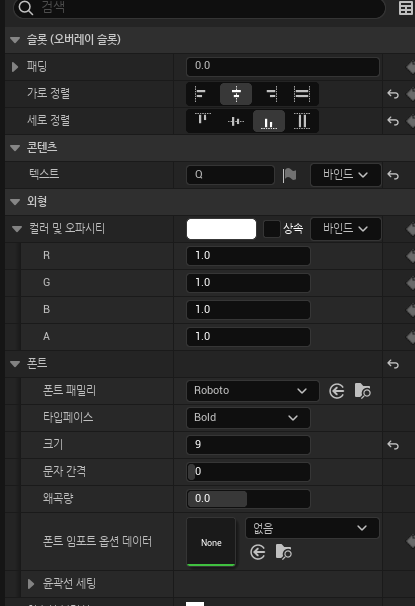Open the 바인드 dropdown for 텍스트
Screen dimensions: 415x606
pyautogui.click(x=346, y=175)
